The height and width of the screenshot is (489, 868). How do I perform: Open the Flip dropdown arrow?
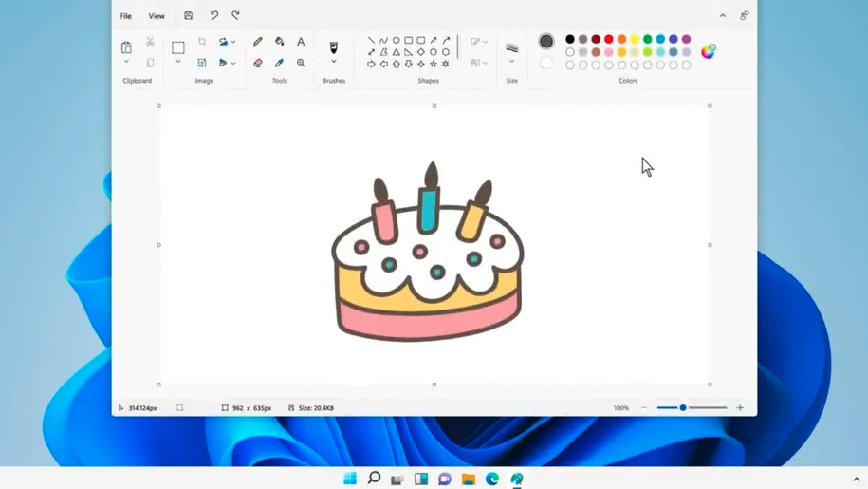[x=233, y=64]
